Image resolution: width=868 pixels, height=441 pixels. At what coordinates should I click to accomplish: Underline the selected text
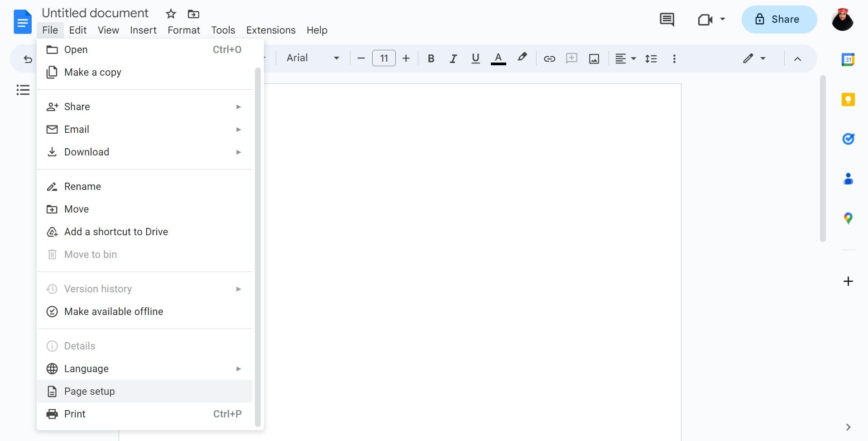[475, 58]
